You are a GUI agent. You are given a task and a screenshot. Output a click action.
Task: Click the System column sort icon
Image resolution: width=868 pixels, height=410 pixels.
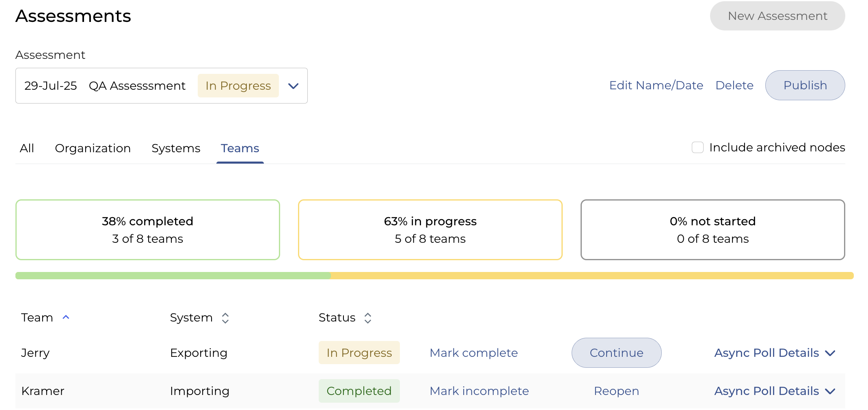225,318
